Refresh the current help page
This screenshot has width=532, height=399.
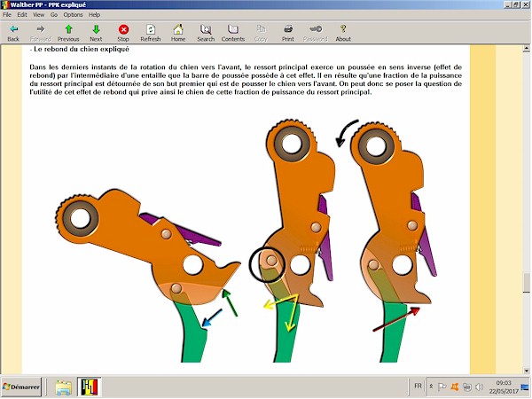151,33
